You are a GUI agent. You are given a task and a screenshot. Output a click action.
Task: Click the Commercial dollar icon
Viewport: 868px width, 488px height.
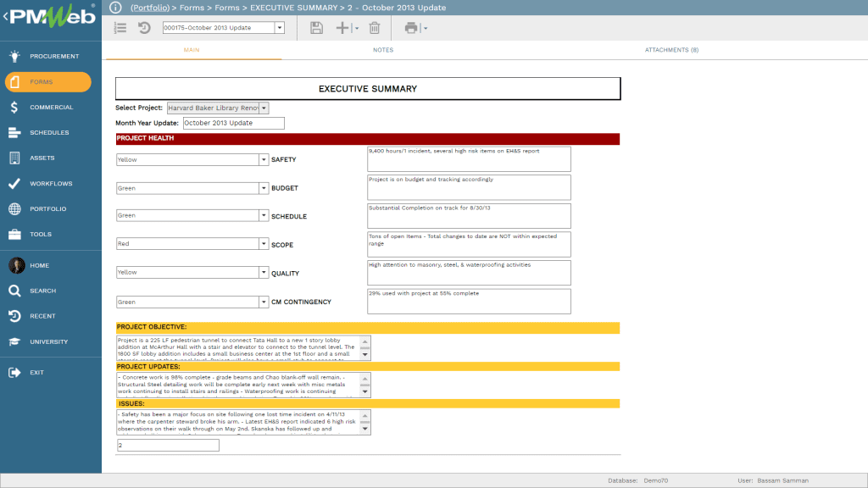(14, 108)
